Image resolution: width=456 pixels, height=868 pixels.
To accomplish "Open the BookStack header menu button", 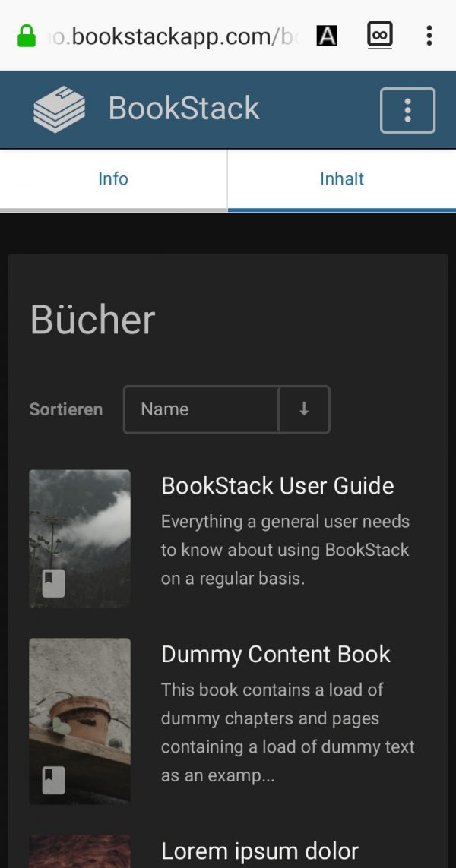I will pyautogui.click(x=407, y=110).
